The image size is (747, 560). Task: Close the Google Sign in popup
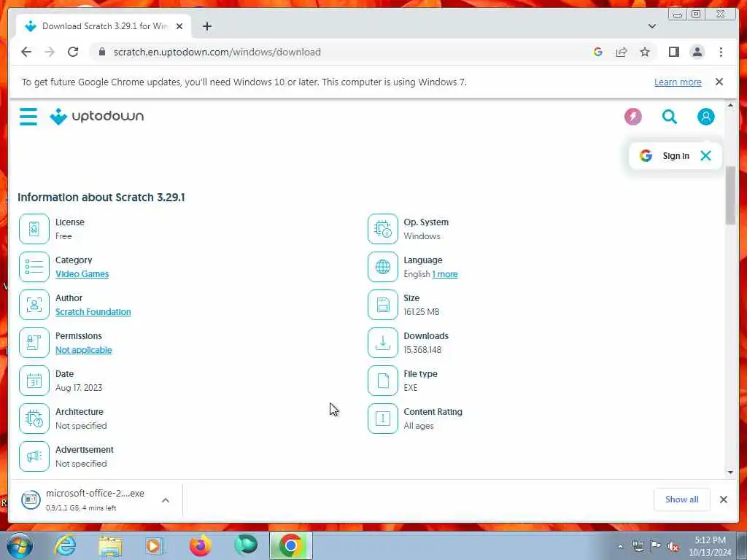click(x=705, y=156)
